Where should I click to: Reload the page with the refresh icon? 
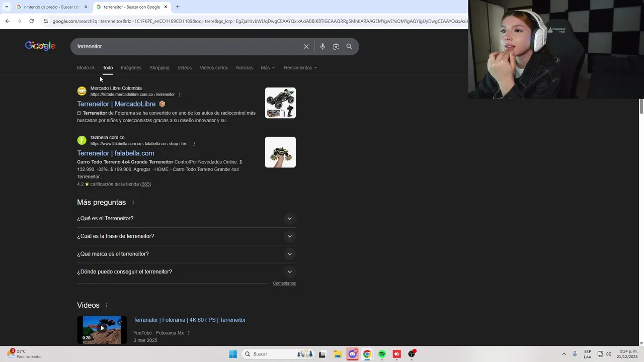pyautogui.click(x=31, y=21)
